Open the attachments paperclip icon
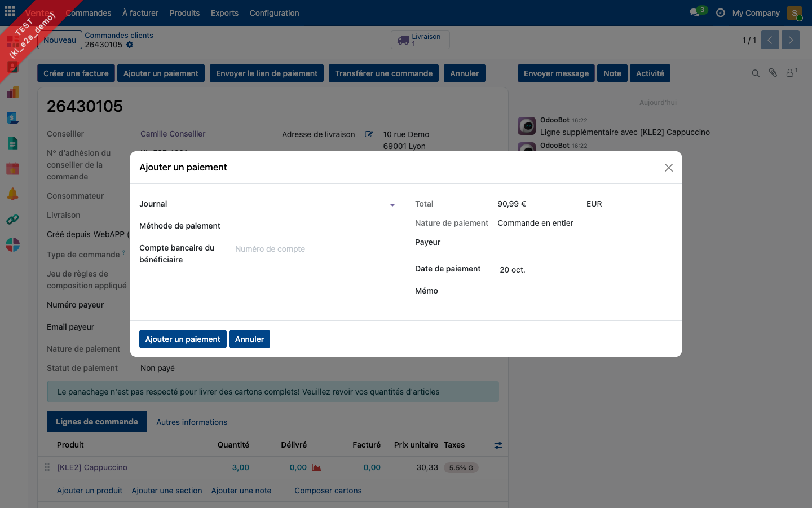 (x=773, y=73)
